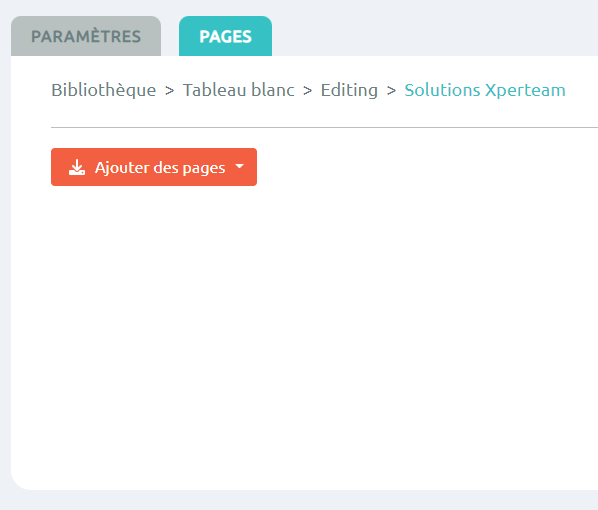Image resolution: width=598 pixels, height=510 pixels.
Task: Click the Ajouter des pages button
Action: click(154, 167)
